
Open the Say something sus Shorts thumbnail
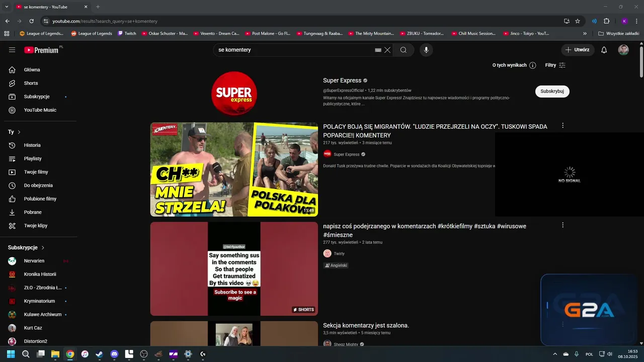(x=234, y=269)
